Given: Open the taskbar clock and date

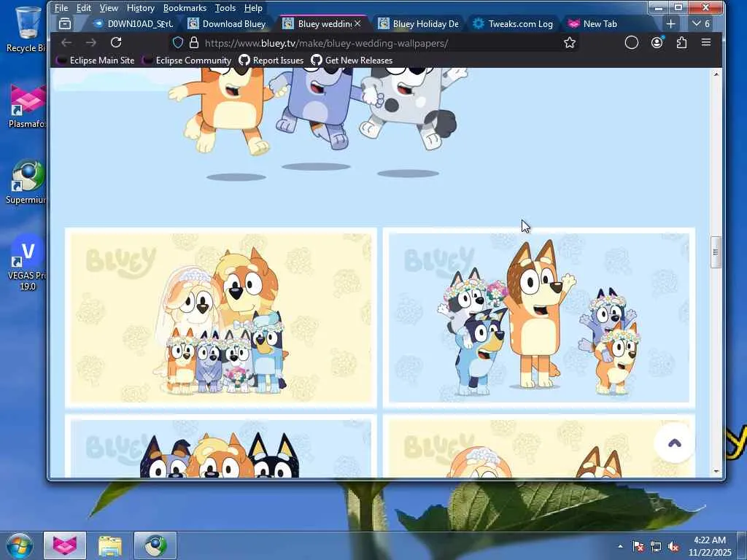Looking at the screenshot, I should [709, 546].
